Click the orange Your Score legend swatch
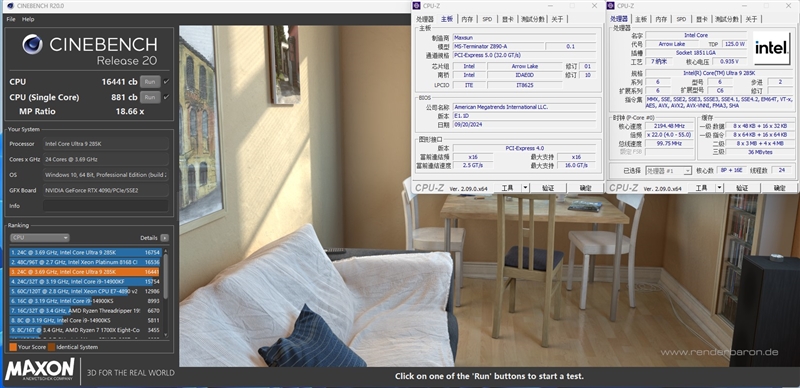Viewport: 800px width, 388px height. pyautogui.click(x=13, y=347)
